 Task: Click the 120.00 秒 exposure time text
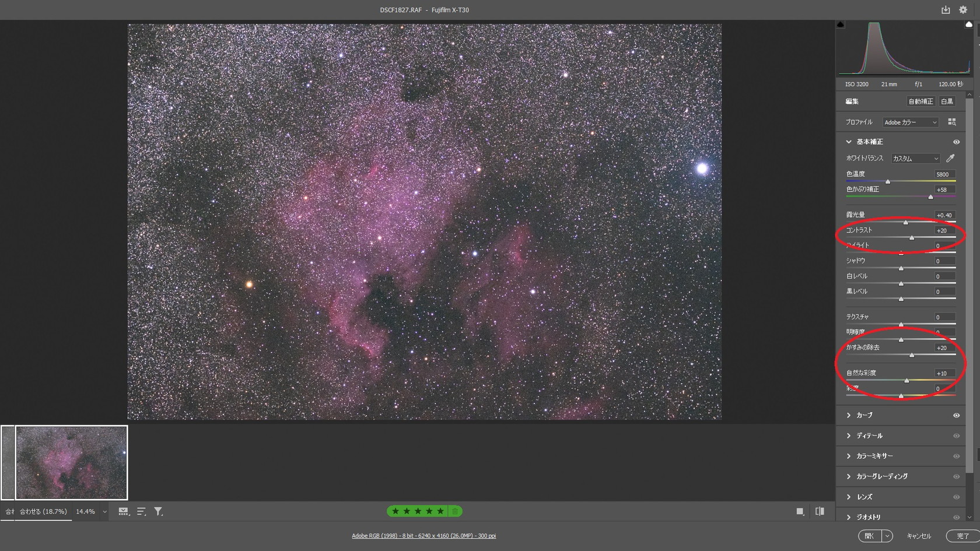[x=951, y=85]
